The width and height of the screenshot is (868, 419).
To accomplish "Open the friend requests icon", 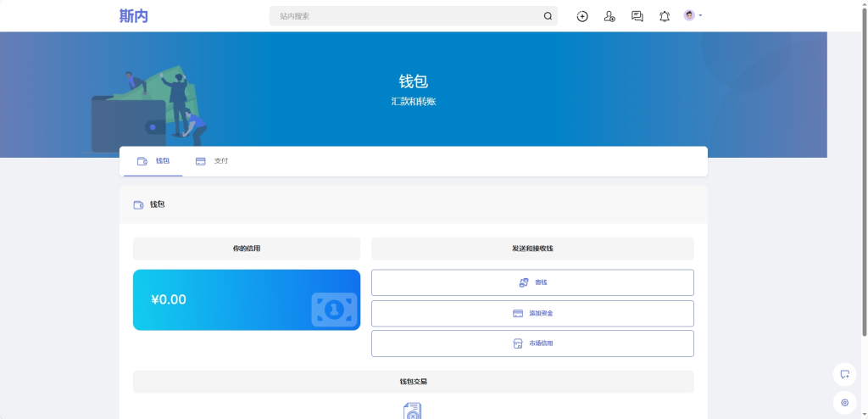I will [x=609, y=16].
